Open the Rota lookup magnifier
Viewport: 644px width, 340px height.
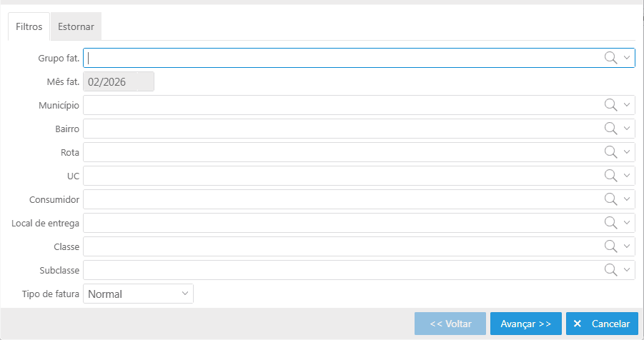tap(610, 152)
